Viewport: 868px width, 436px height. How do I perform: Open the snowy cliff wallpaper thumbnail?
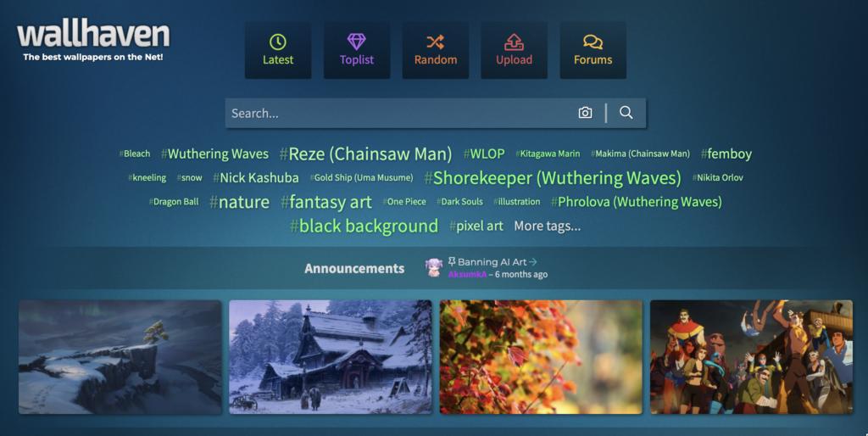tap(120, 357)
